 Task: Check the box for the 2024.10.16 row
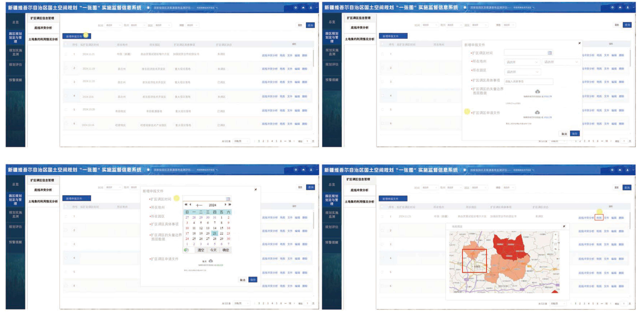[x=66, y=123]
